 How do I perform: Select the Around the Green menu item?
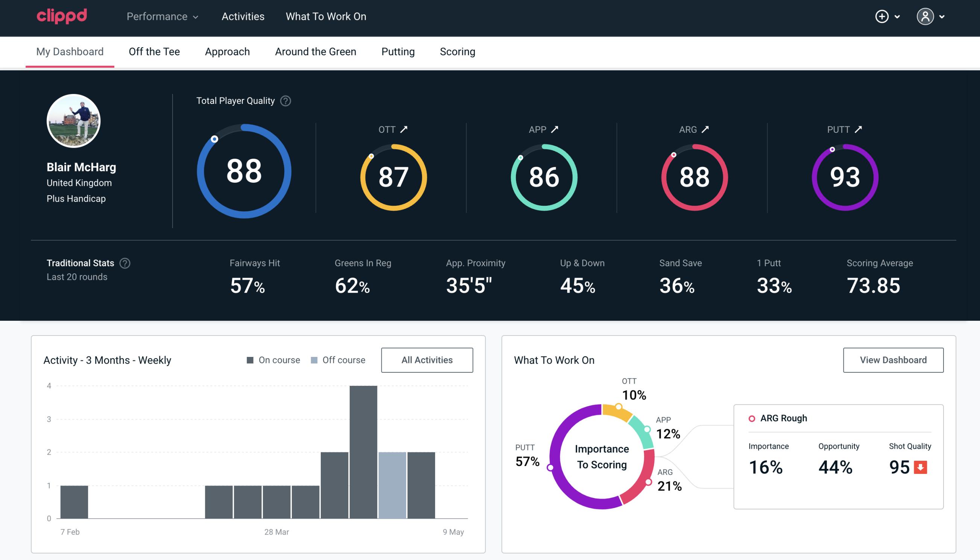point(315,51)
